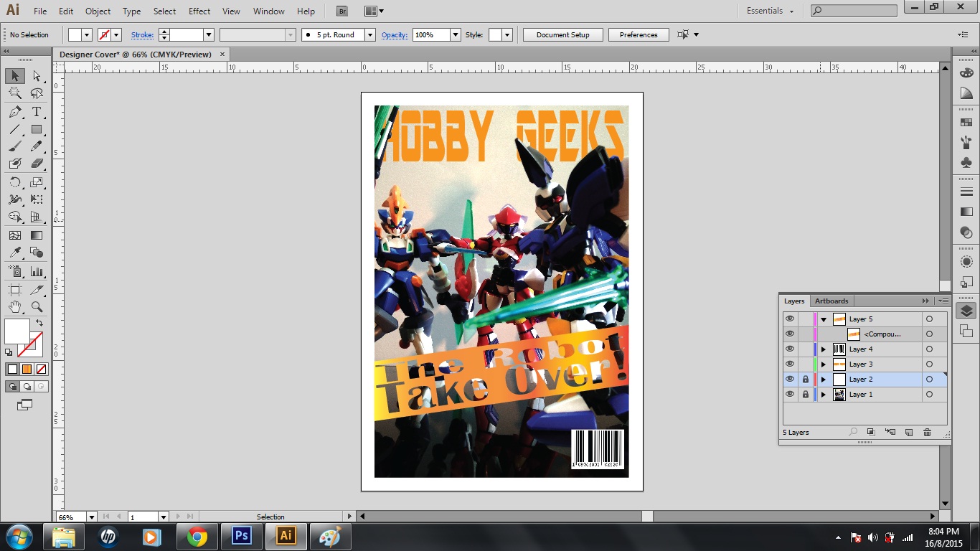Screen dimensions: 980x551
Task: Click the Preferences button
Action: point(639,34)
